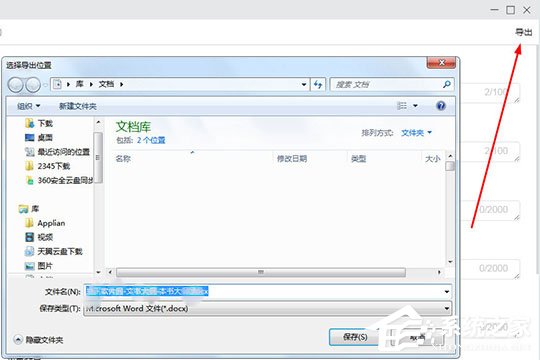The image size is (540, 360).
Task: Select the 360安全云盘 sync folder
Action: [x=59, y=180]
